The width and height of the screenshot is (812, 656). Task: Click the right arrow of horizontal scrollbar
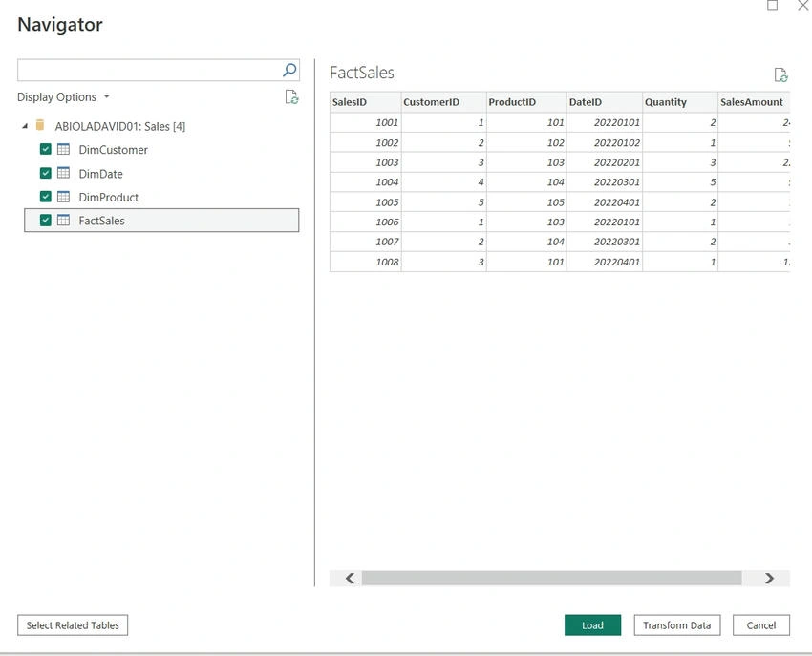click(770, 579)
